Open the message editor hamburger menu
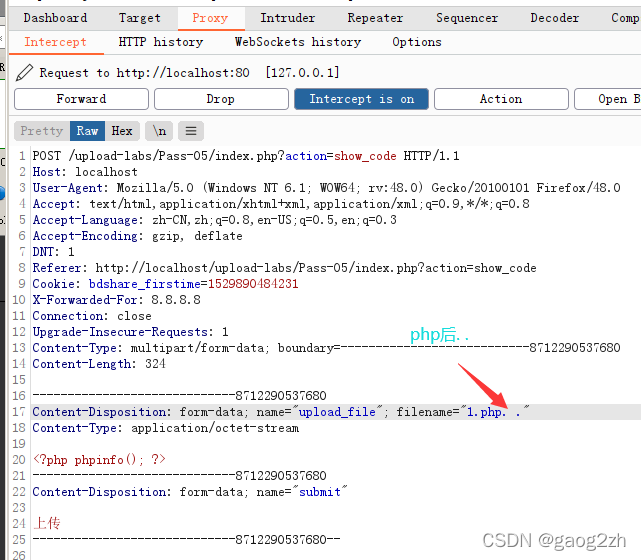 coord(191,131)
